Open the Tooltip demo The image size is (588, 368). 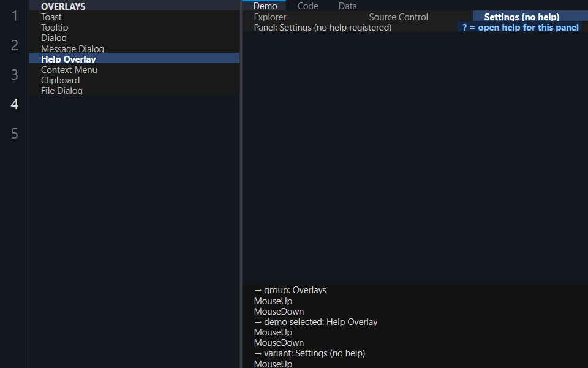coord(134,28)
